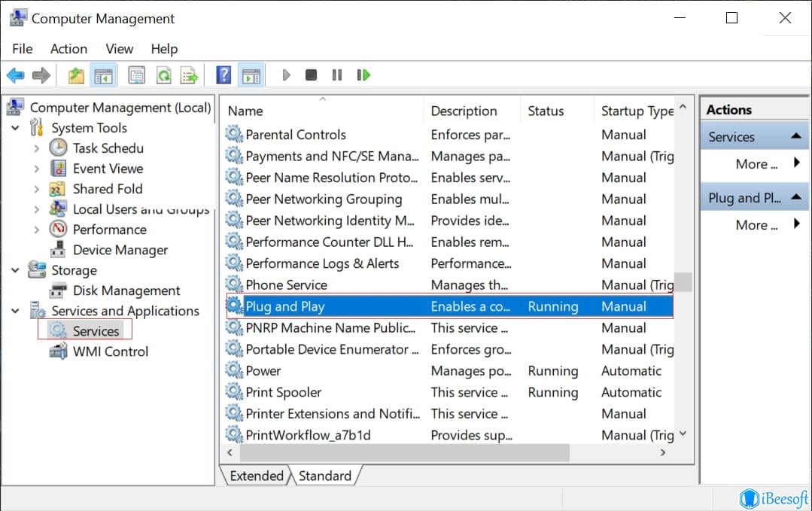The height and width of the screenshot is (511, 812).
Task: Click the horizontal scrollbar thumb below services
Action: click(x=404, y=452)
